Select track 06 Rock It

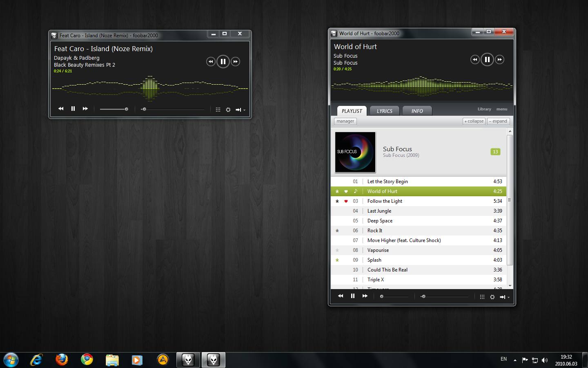tap(419, 231)
